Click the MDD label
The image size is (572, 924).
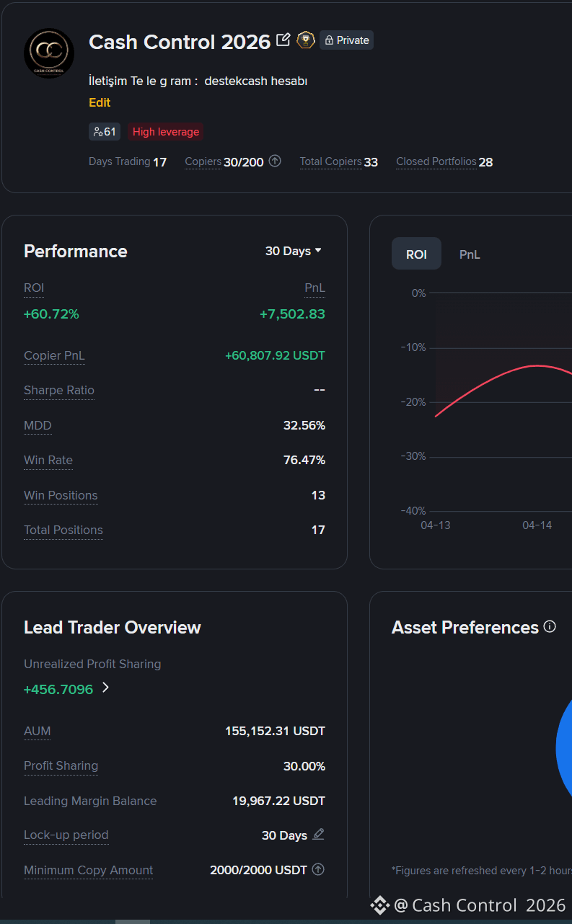pos(38,425)
